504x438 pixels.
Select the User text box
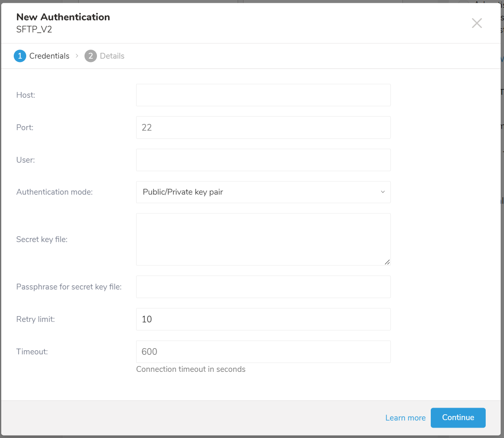(263, 160)
